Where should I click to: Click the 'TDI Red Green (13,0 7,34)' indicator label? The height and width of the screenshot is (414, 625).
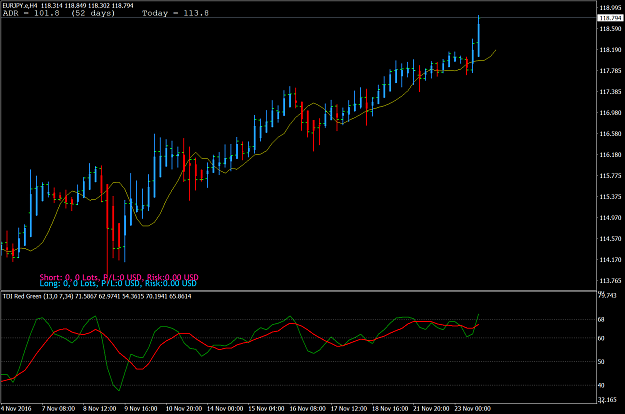point(38,296)
